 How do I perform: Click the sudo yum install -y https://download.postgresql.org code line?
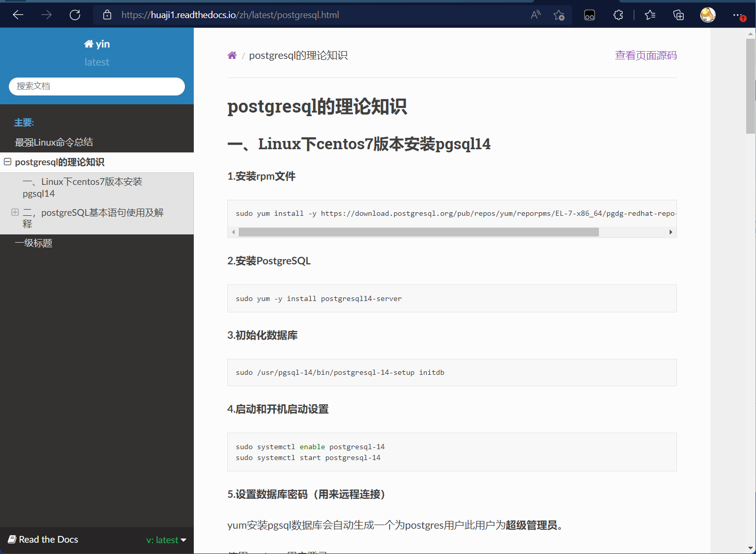[x=456, y=213]
